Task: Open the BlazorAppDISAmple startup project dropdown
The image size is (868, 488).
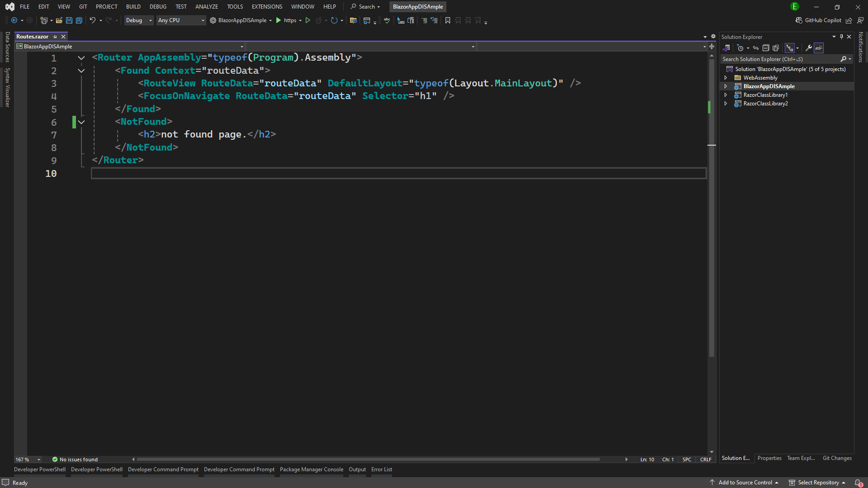Action: 270,20
